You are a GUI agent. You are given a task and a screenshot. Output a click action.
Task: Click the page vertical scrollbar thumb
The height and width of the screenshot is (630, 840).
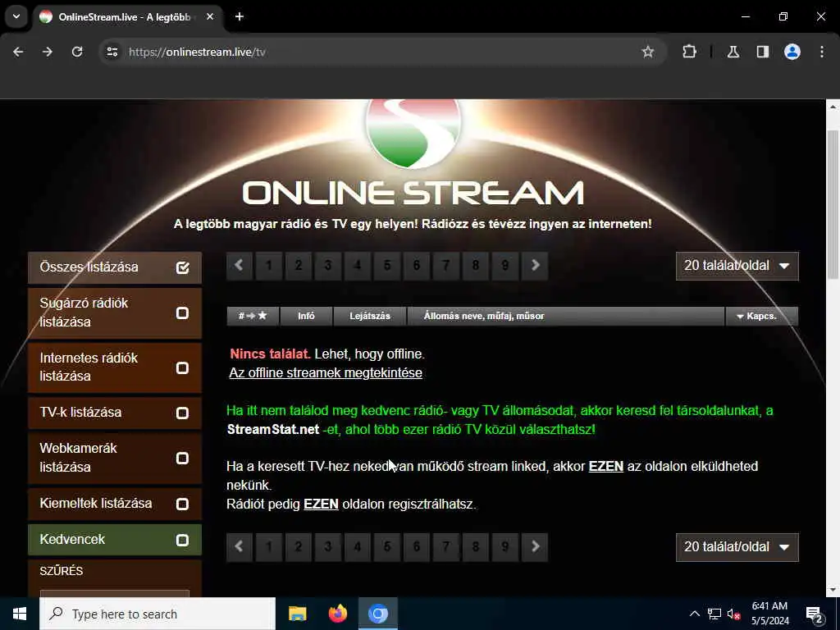pyautogui.click(x=833, y=203)
